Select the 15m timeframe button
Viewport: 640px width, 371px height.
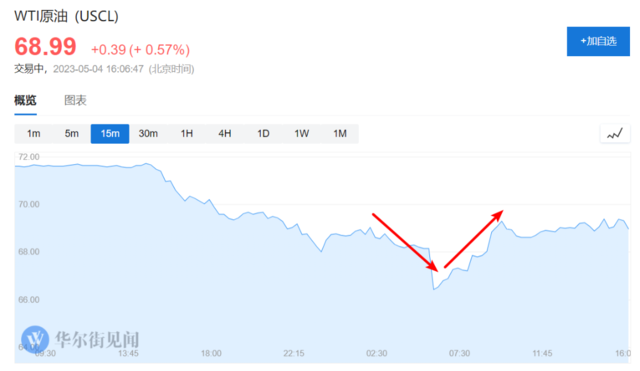(x=110, y=133)
